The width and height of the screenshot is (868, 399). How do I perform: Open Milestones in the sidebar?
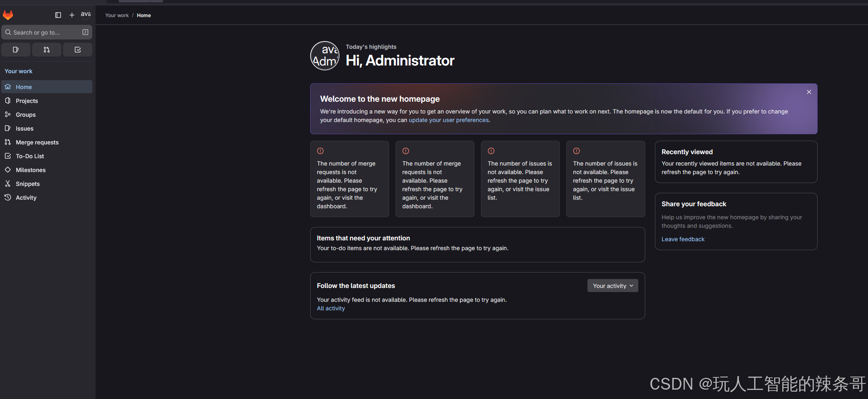click(x=47, y=170)
